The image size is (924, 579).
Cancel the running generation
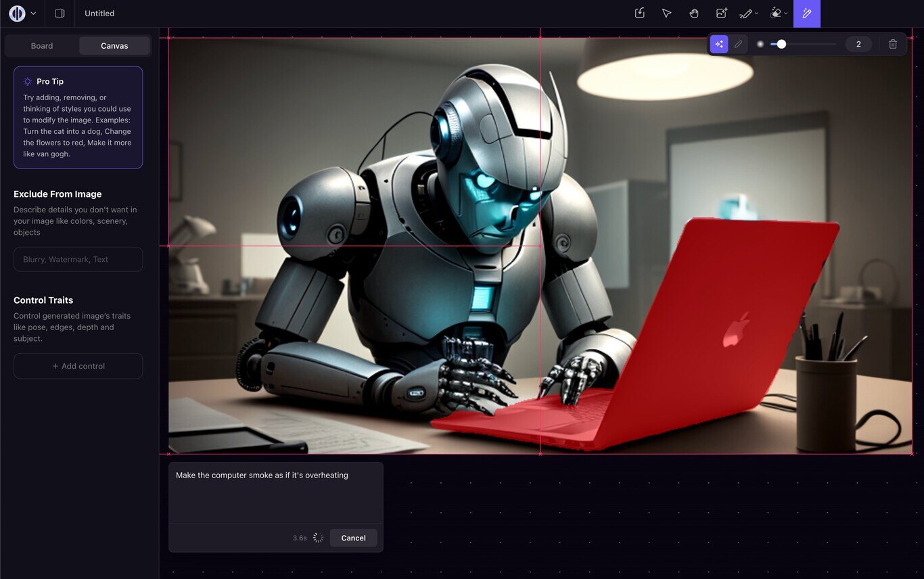[x=353, y=538]
